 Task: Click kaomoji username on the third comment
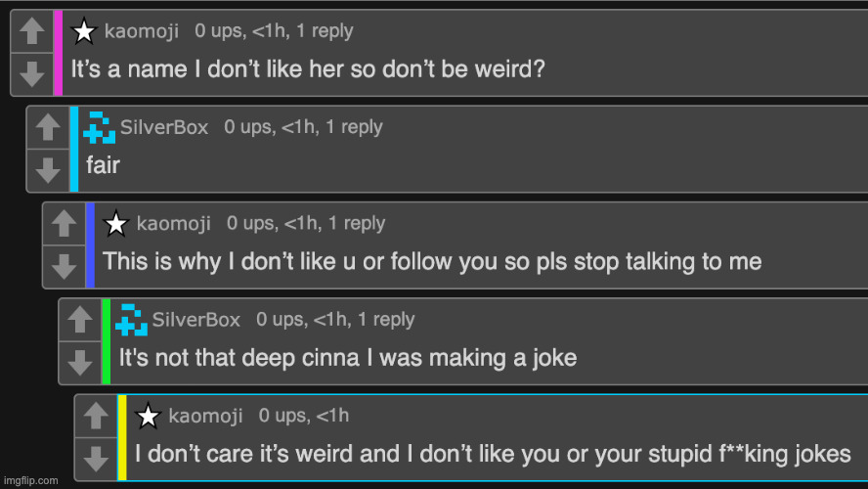point(173,224)
